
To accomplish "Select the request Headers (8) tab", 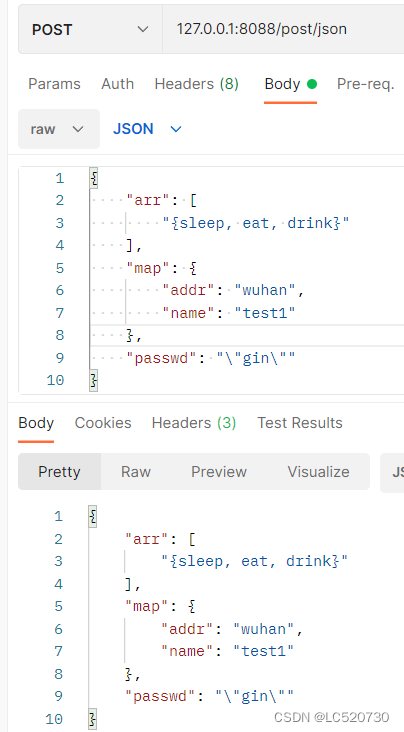I will (197, 84).
